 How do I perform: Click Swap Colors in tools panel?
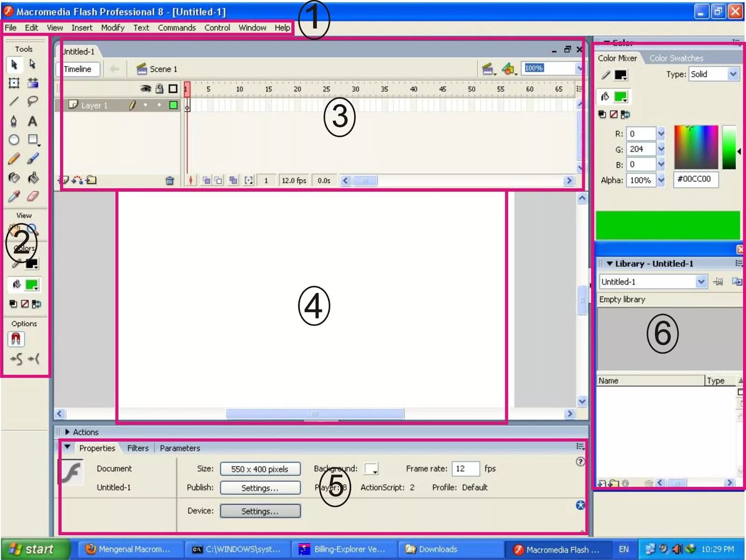point(36,304)
